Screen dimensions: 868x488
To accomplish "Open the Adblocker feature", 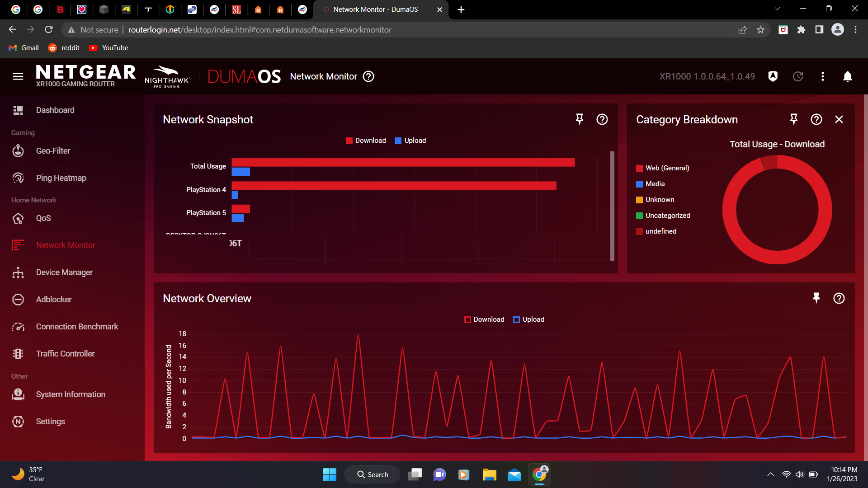I will click(53, 299).
